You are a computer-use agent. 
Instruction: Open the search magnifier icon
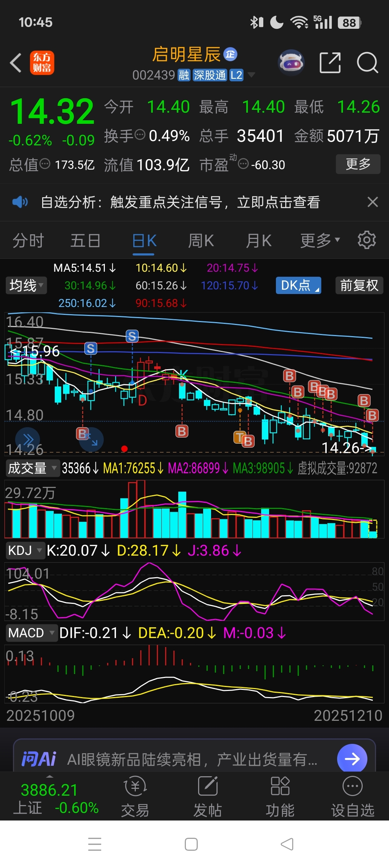(367, 63)
